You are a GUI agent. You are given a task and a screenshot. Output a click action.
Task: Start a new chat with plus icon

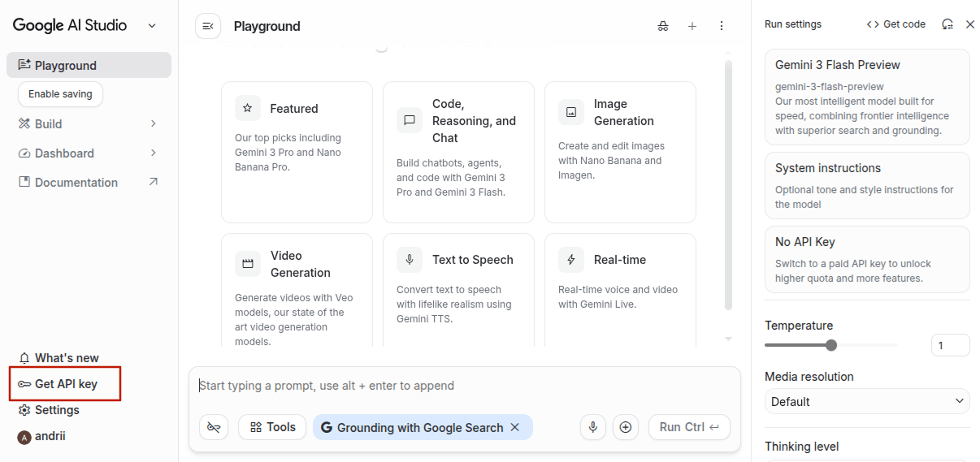pyautogui.click(x=692, y=26)
